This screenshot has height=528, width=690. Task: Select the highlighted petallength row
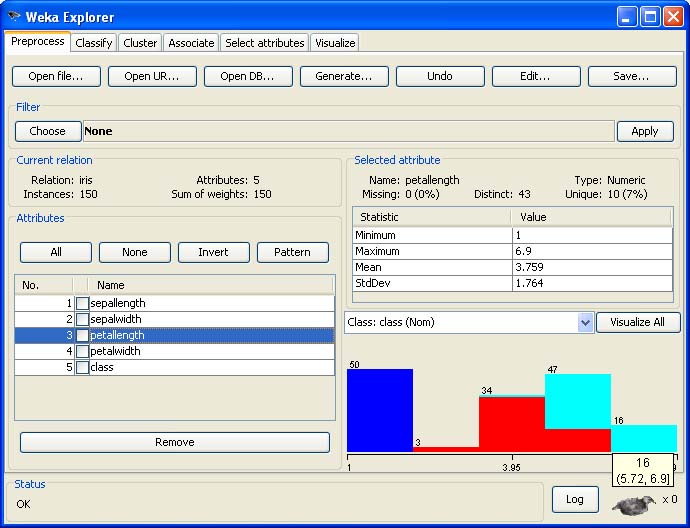click(x=175, y=336)
